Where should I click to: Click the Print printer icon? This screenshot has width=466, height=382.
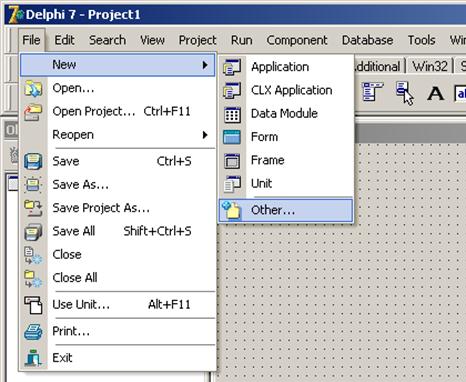coord(33,331)
